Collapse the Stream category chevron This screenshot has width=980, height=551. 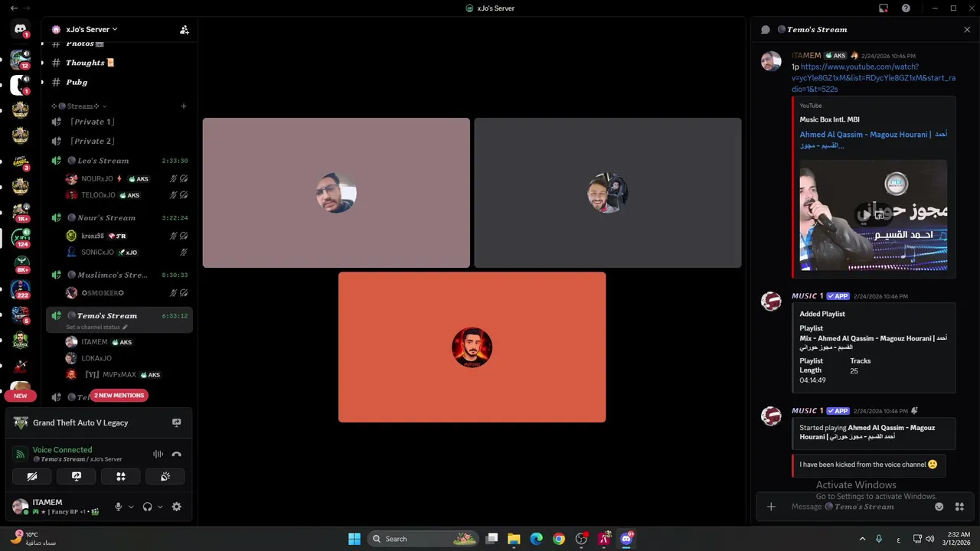(105, 106)
